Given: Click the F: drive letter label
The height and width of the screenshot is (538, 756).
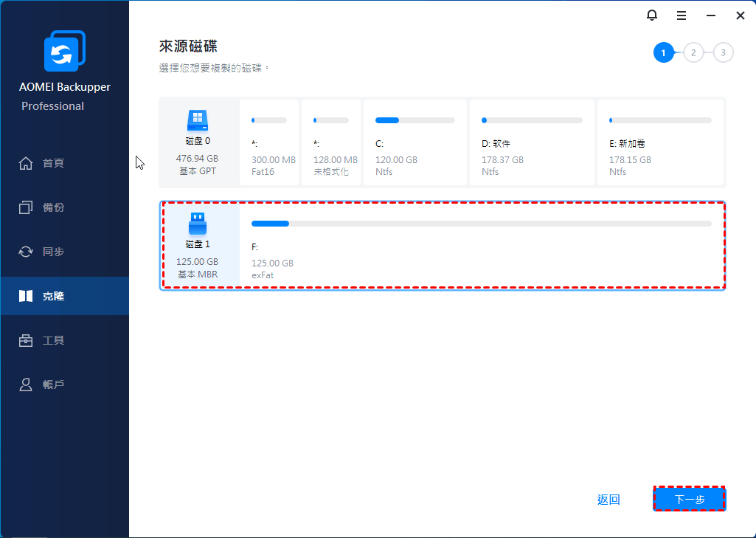Looking at the screenshot, I should tap(254, 247).
